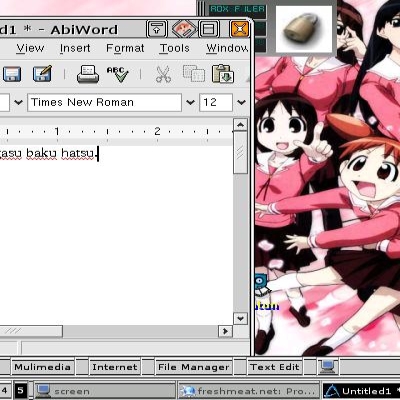Open the Text Edit launcher button
Screen dimensions: 400x400
point(275,367)
